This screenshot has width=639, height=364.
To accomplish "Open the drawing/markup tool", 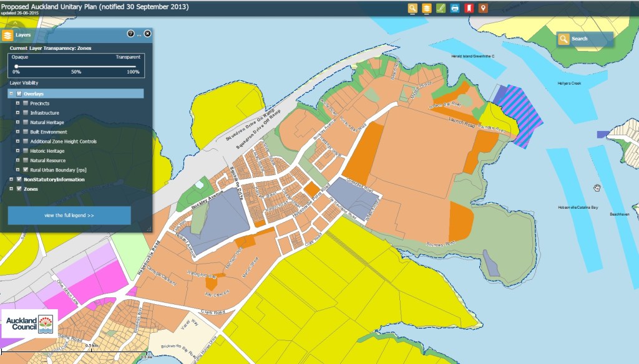I will click(x=442, y=7).
